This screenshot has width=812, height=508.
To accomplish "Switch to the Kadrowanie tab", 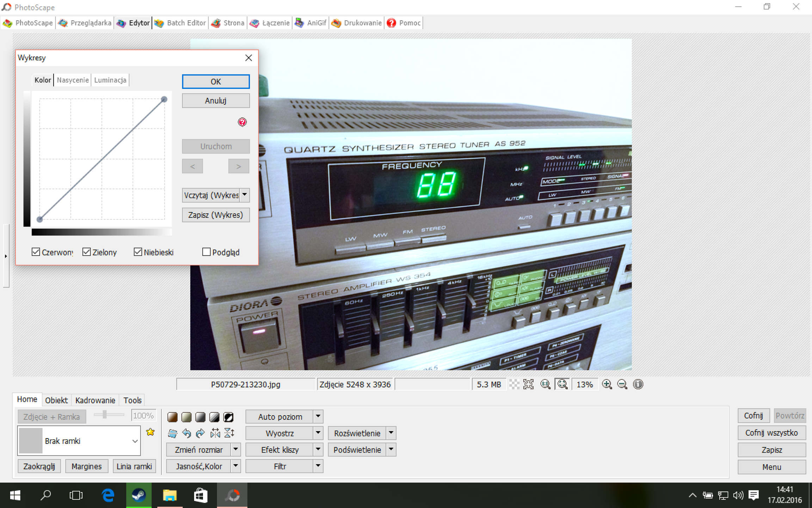I will pyautogui.click(x=95, y=400).
